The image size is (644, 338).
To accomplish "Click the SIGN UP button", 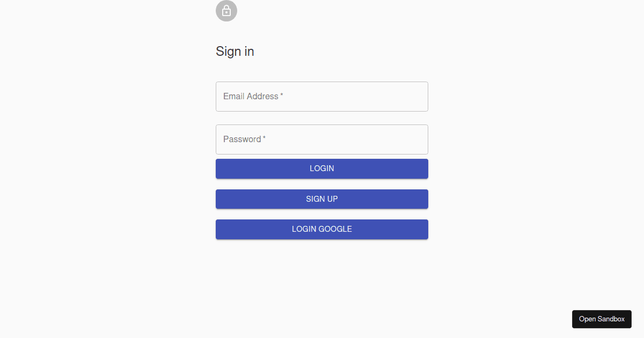I will [321, 199].
